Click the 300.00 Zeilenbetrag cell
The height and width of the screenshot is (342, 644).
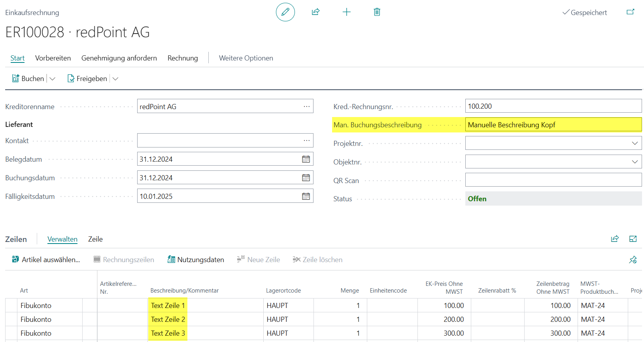point(551,333)
